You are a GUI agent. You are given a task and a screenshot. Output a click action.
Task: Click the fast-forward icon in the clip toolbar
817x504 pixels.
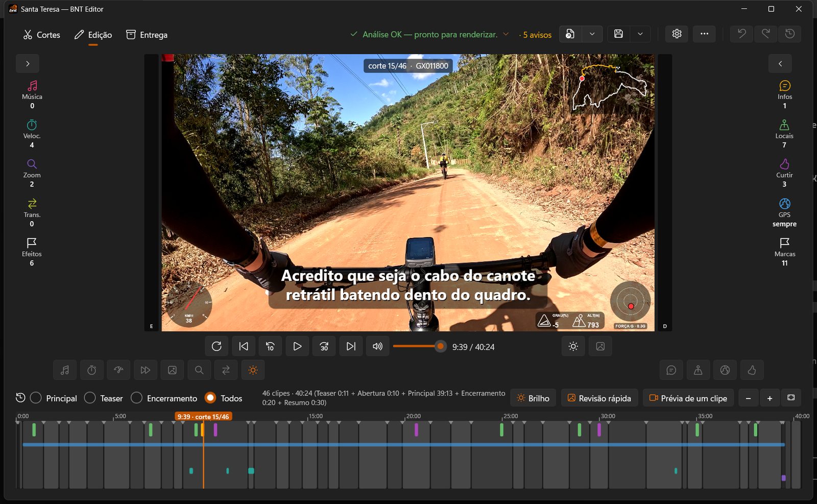146,370
